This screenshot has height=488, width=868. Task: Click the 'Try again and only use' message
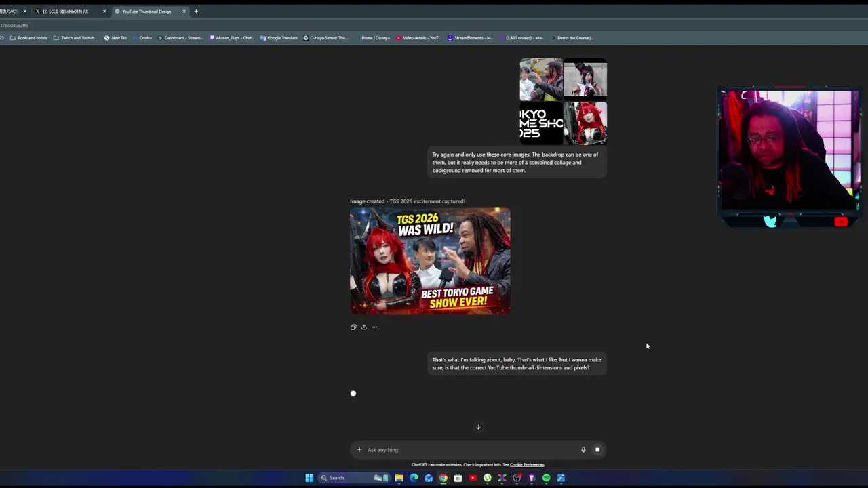pyautogui.click(x=517, y=163)
